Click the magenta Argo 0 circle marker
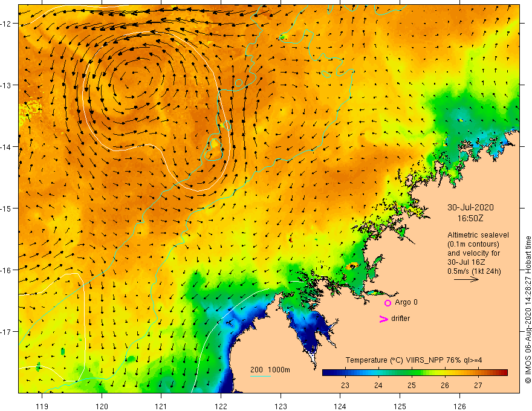This screenshot has width=532, height=411. tap(388, 303)
